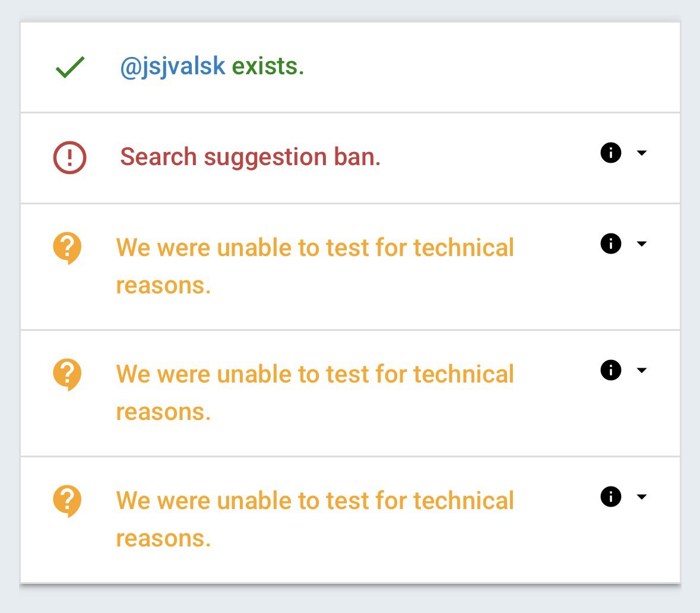The height and width of the screenshot is (613, 700).
Task: Open the @jsjvalsk profile link
Action: pyautogui.click(x=173, y=67)
